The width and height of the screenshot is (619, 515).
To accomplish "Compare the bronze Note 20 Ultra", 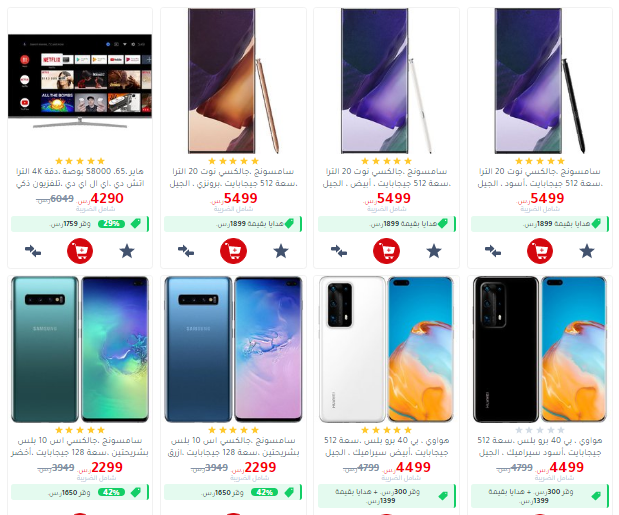I will (186, 251).
